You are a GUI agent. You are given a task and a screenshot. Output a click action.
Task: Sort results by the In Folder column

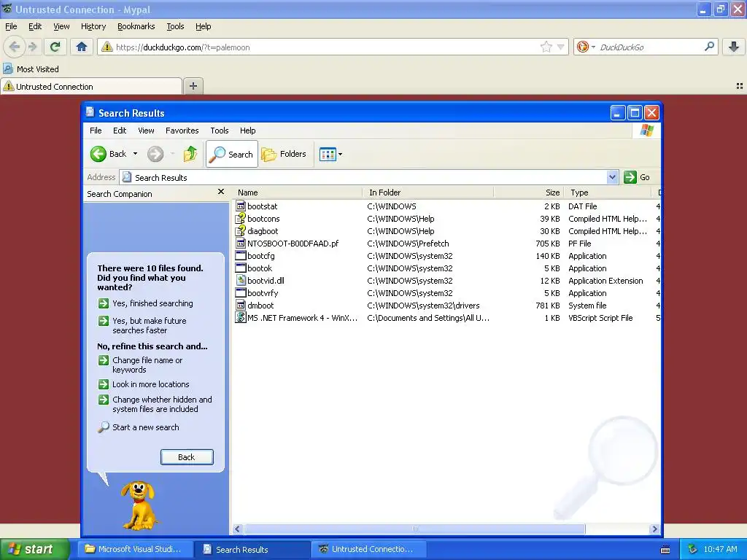(427, 192)
